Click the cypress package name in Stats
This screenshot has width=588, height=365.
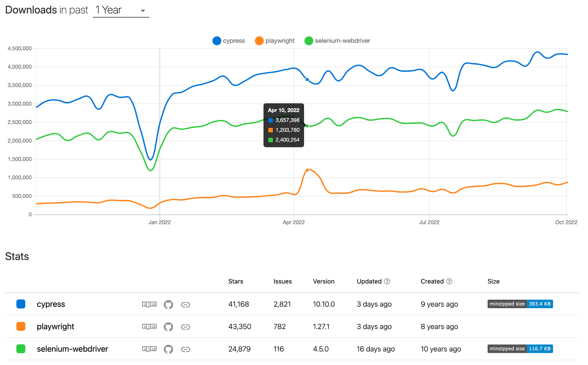click(51, 304)
